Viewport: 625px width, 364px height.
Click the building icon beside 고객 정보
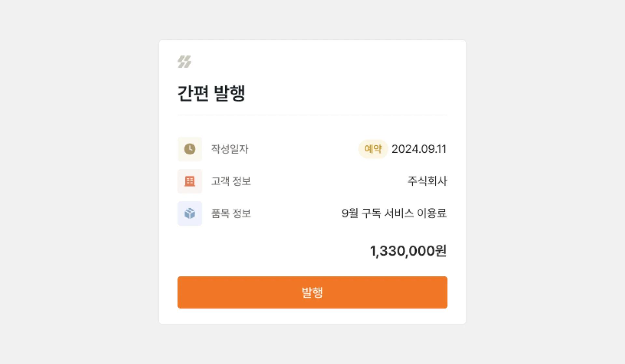click(x=190, y=181)
